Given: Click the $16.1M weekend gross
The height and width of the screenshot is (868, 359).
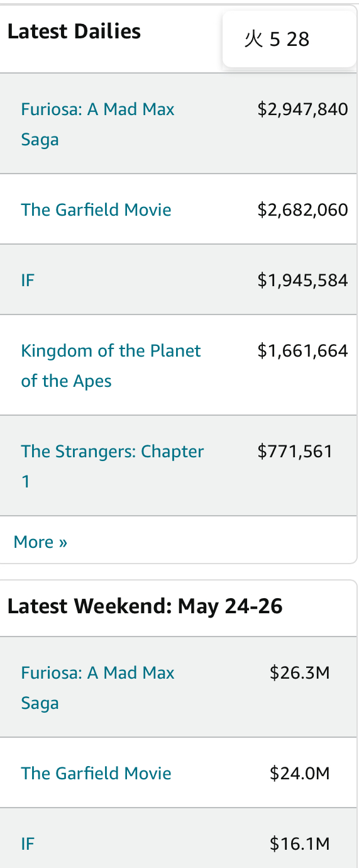Looking at the screenshot, I should tap(300, 843).
